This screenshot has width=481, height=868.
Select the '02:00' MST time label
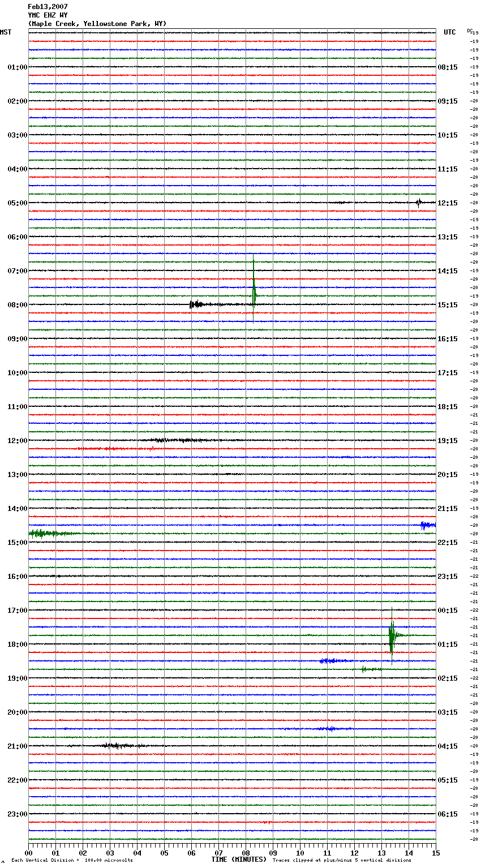[x=18, y=101]
